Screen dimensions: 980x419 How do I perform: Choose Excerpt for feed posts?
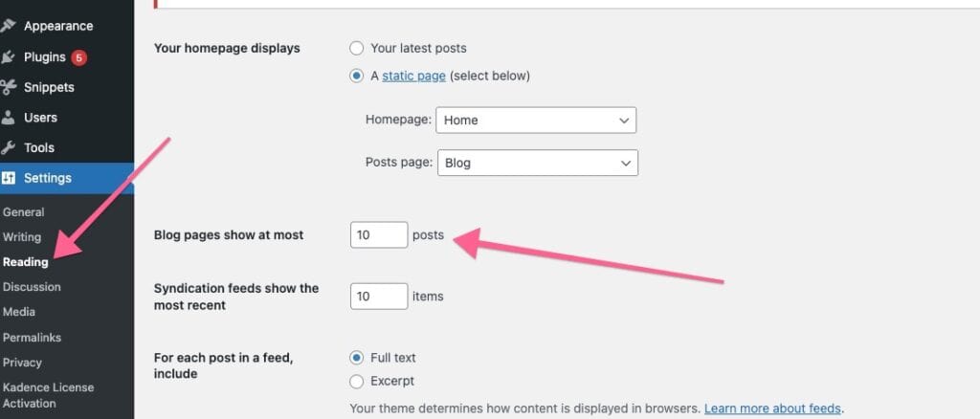click(357, 381)
